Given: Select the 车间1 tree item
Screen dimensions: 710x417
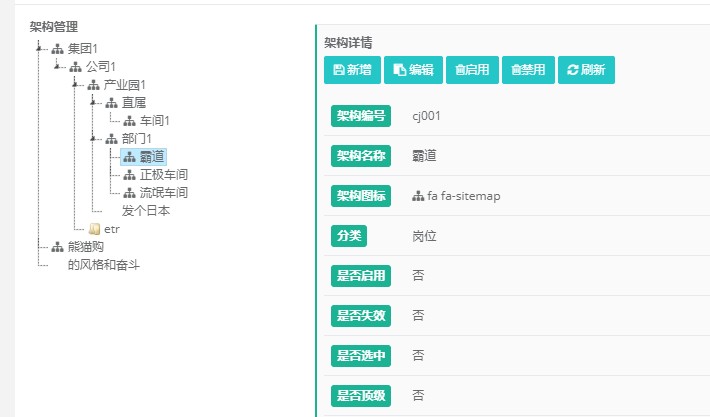Looking at the screenshot, I should [154, 121].
